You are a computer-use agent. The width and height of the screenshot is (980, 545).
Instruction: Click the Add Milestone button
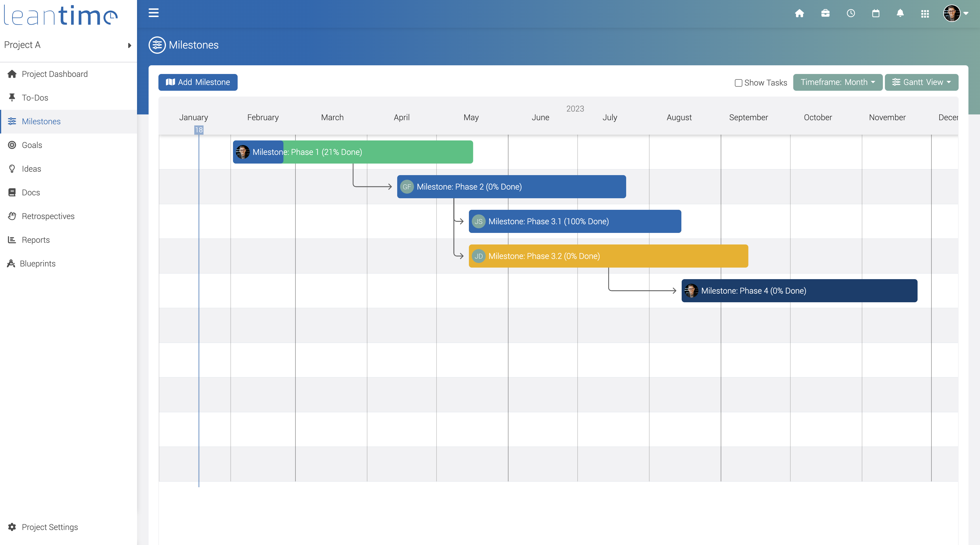pyautogui.click(x=198, y=82)
